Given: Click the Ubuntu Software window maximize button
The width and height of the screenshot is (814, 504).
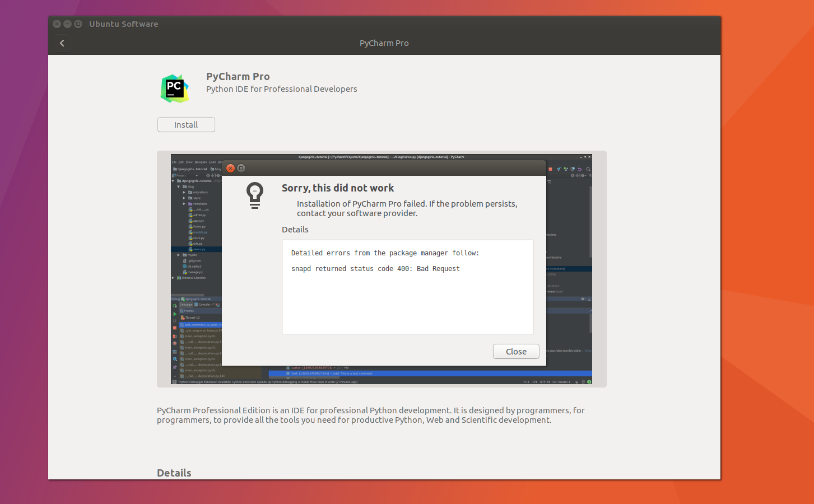Looking at the screenshot, I should pyautogui.click(x=78, y=24).
